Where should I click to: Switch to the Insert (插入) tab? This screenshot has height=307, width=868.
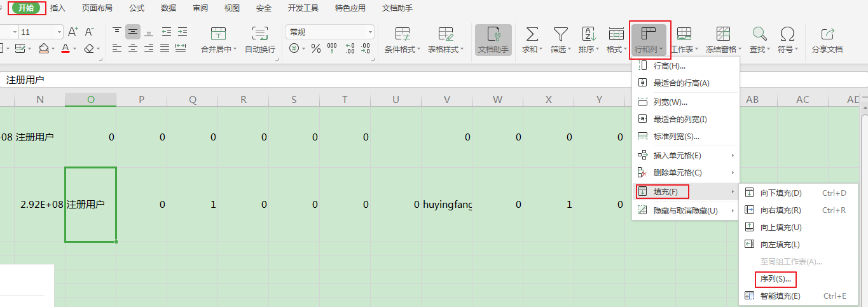(x=58, y=8)
